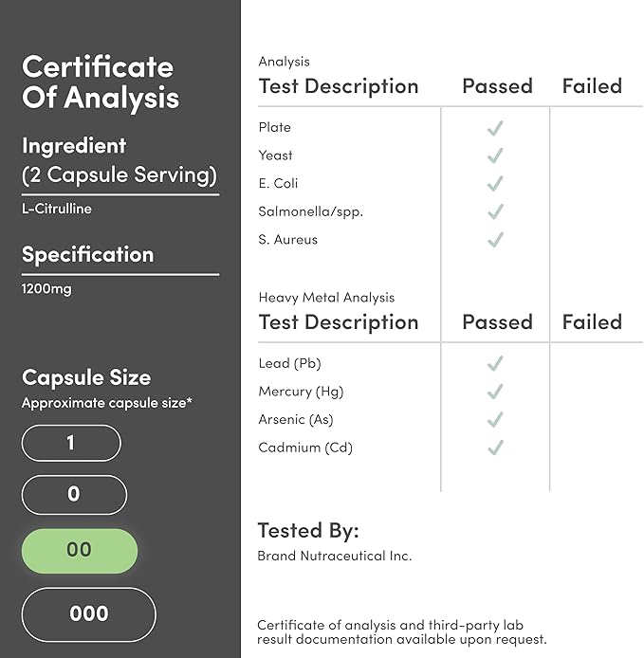Click Brand Nutraceutical Inc. tester name
Screen dimensions: 644x658
click(x=335, y=557)
